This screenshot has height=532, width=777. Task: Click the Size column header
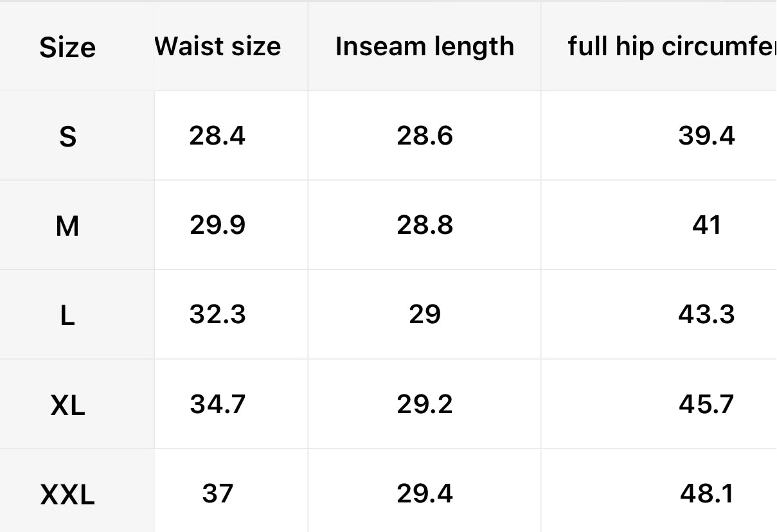click(67, 48)
